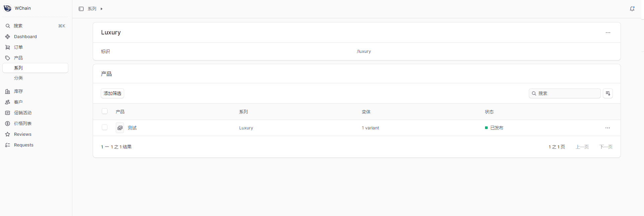
Task: Click the notifications bell icon
Action: point(632,9)
